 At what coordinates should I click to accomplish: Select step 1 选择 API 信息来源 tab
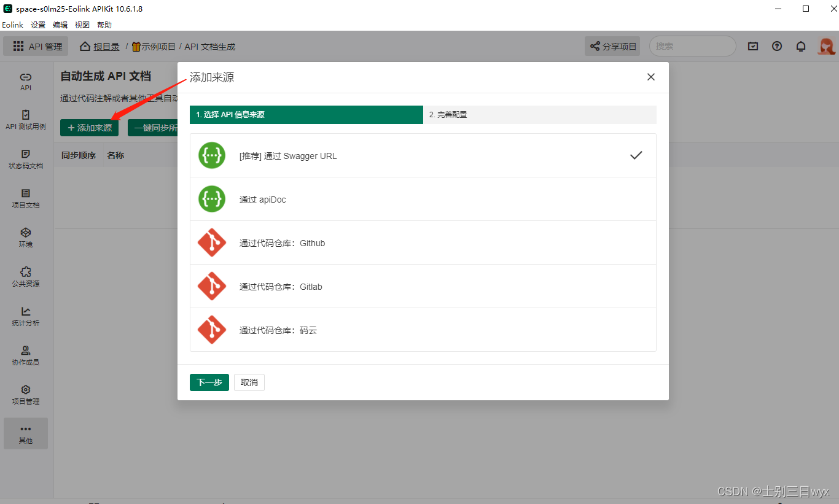point(306,115)
